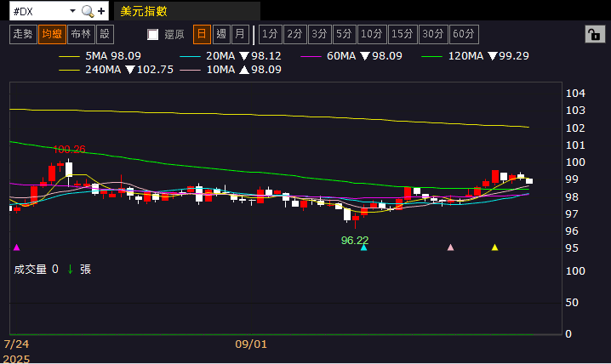Click the pink triangle chart marker
The image size is (611, 364).
coord(451,247)
